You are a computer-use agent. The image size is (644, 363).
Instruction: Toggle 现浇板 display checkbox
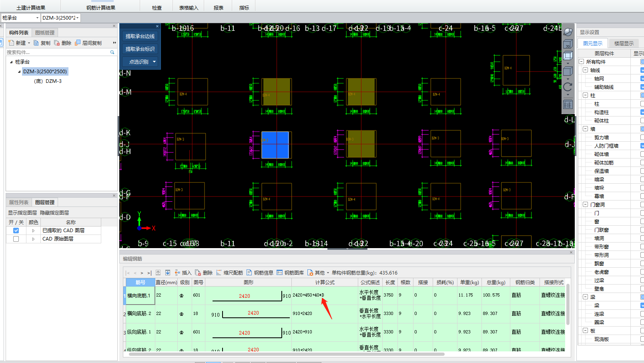point(642,339)
